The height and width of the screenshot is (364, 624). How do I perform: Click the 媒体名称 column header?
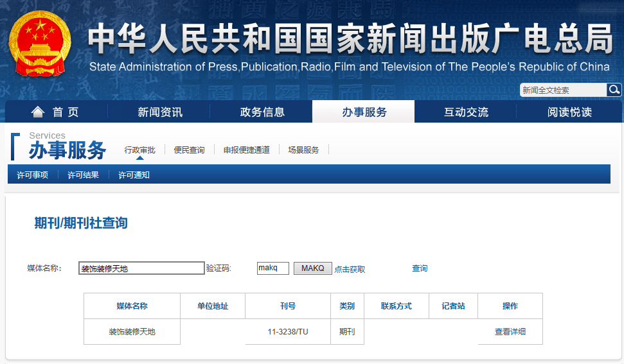[132, 306]
